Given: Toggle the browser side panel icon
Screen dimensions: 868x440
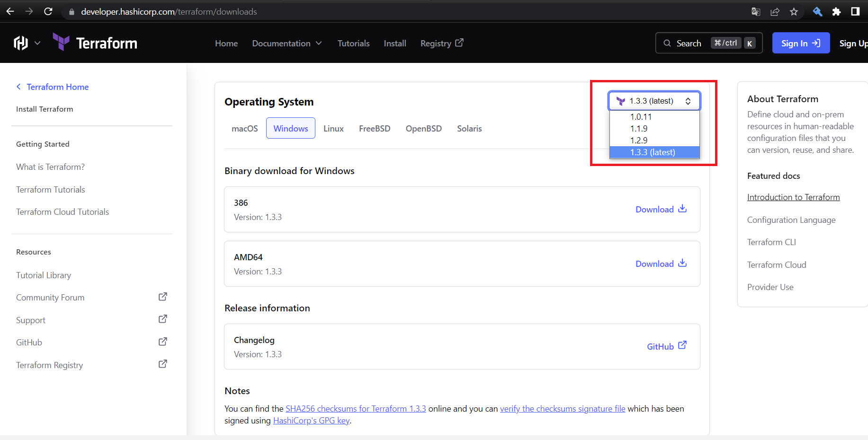Looking at the screenshot, I should coord(855,11).
